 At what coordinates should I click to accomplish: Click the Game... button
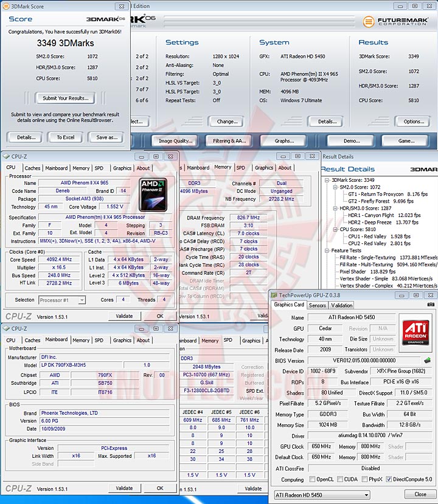click(406, 141)
